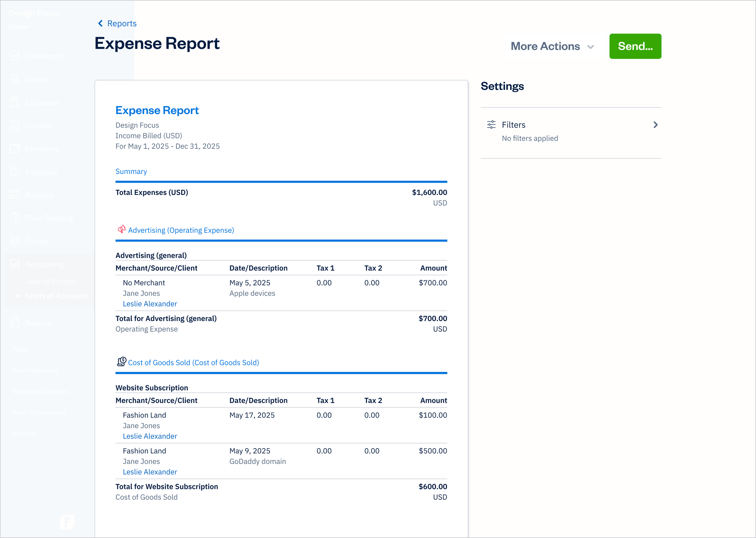Click the FreshBooks logo at bottom left
Image resolution: width=756 pixels, height=538 pixels.
68,523
